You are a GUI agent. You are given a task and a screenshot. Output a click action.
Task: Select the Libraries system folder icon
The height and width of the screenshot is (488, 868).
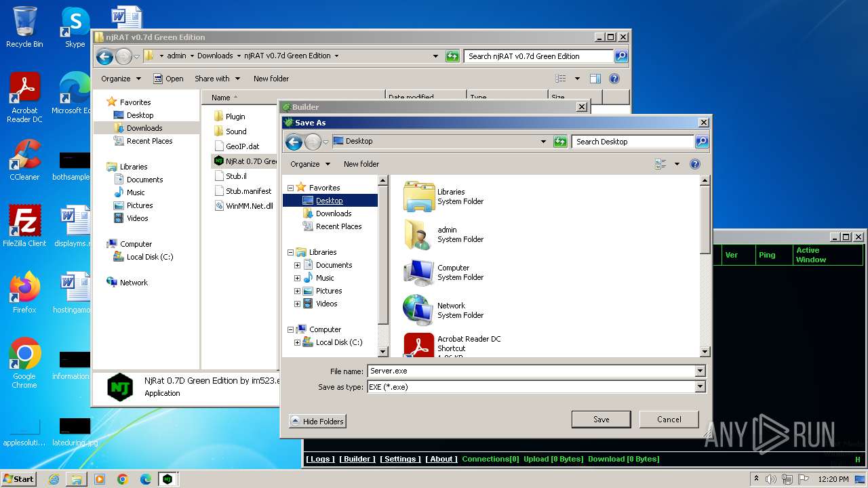click(x=418, y=197)
